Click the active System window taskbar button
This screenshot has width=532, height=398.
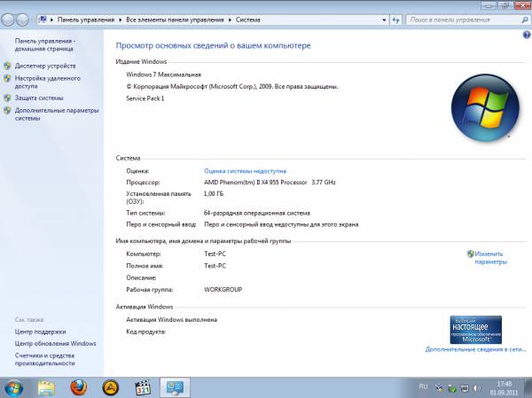coord(175,387)
